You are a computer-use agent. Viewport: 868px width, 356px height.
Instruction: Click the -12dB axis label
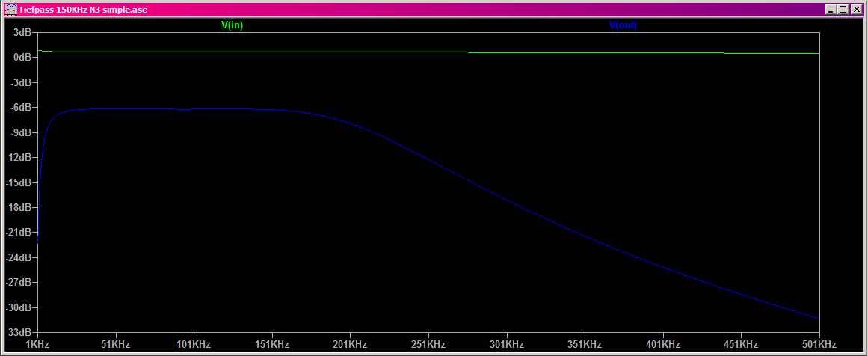[18, 158]
